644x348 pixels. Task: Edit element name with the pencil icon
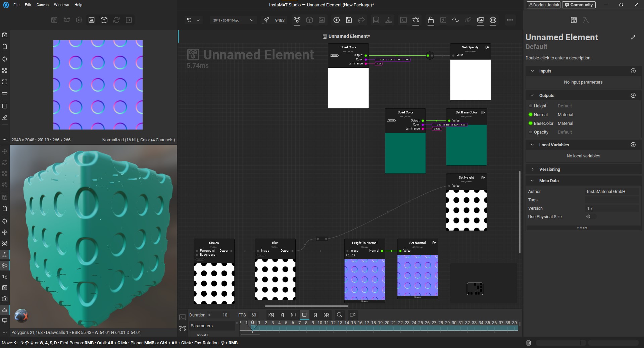click(x=633, y=37)
